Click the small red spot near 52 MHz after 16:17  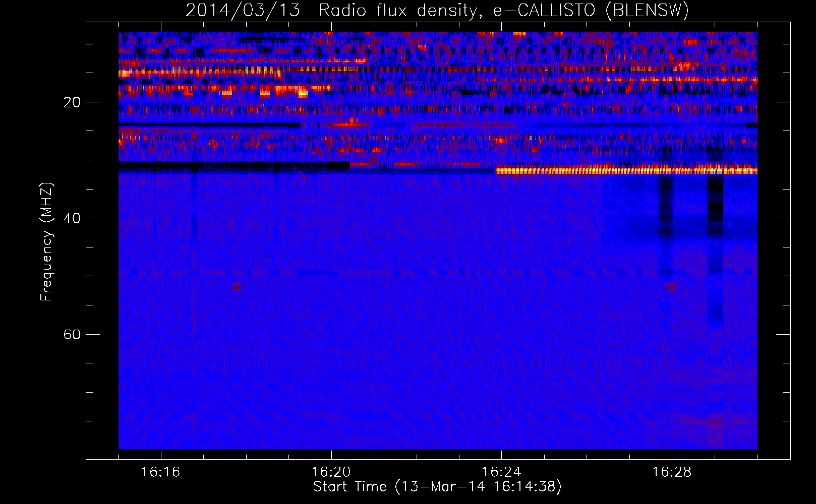[x=236, y=287]
